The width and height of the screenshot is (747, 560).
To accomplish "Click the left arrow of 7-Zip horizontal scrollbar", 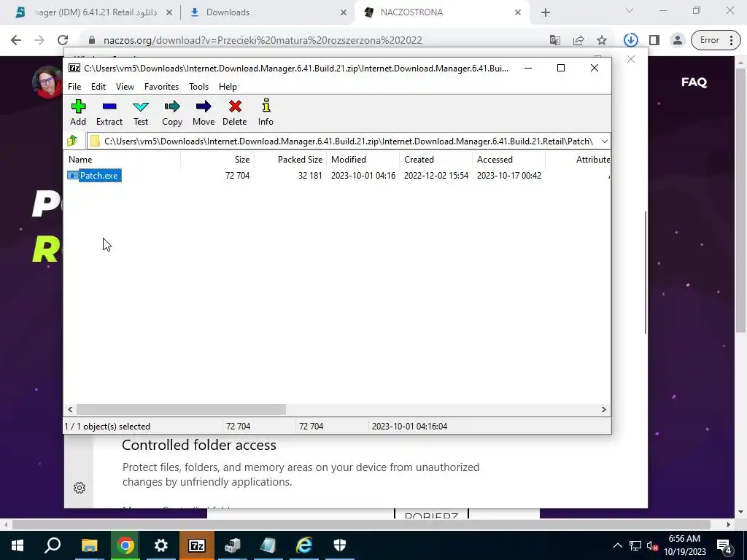I will (x=71, y=410).
